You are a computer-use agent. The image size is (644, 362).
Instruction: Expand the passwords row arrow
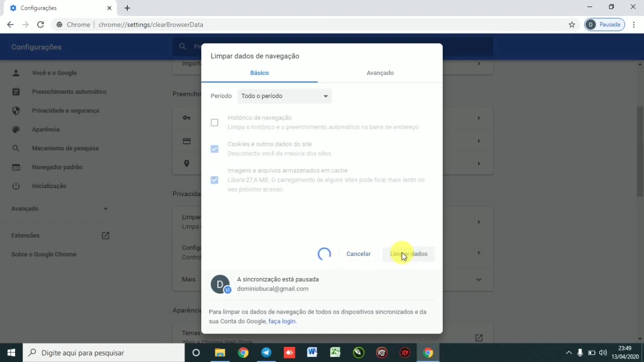click(x=479, y=118)
